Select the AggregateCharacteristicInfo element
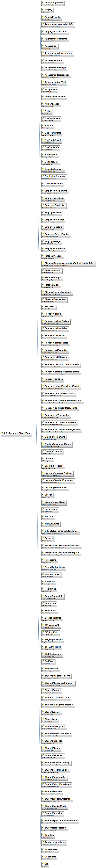The image size is (96, 868). coord(58,25)
